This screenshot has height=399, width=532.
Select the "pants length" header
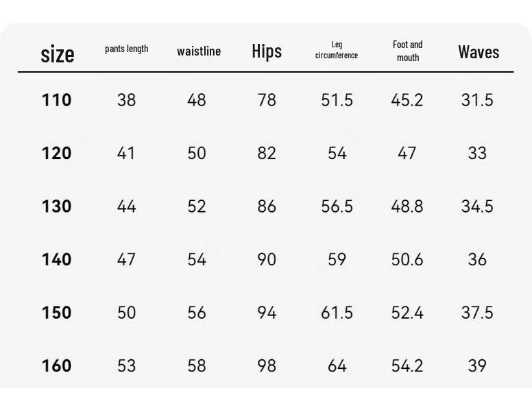click(127, 49)
